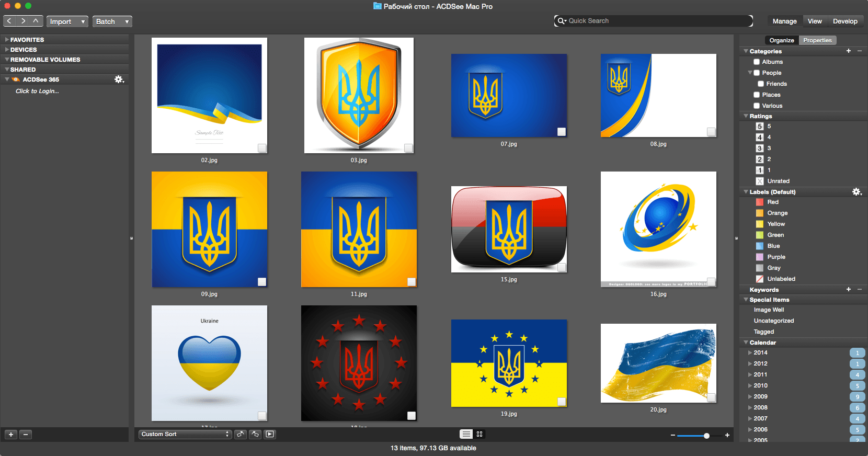Screen dimensions: 868x456
Task: Expand the FAVORITES section
Action: point(7,39)
